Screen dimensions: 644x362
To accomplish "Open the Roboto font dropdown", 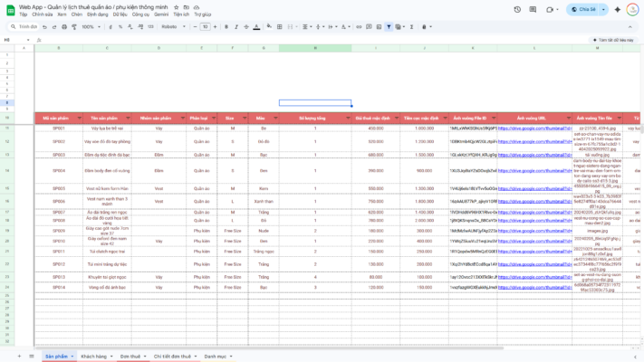I will click(173, 27).
